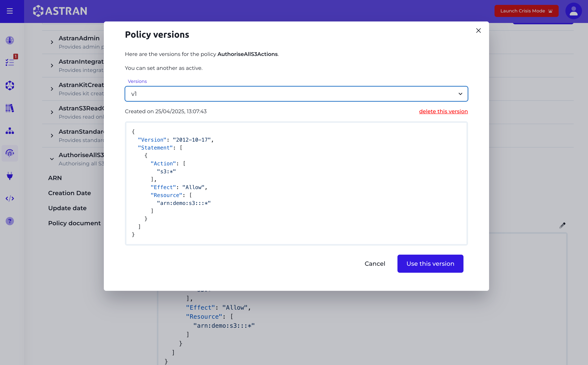Launch Crisis Mode
This screenshot has height=365, width=588.
(526, 11)
